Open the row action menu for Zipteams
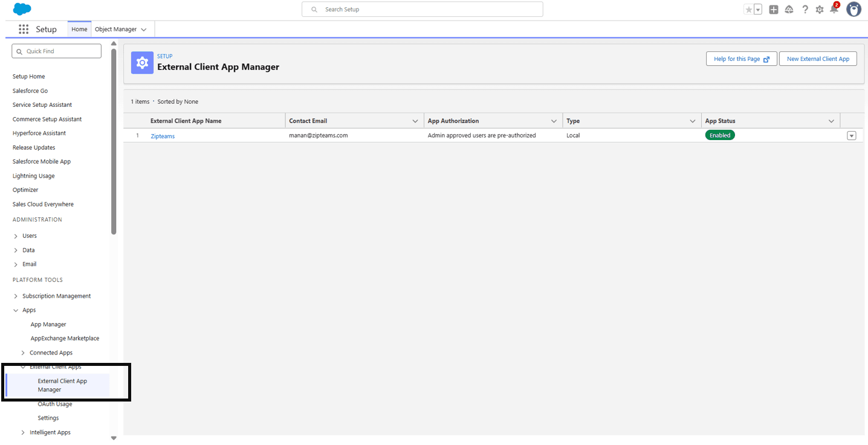The image size is (868, 445). (852, 135)
